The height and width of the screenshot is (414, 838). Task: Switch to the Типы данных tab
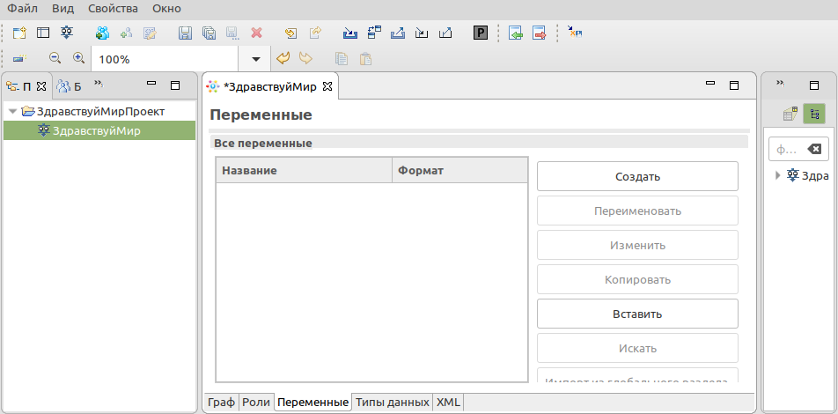(392, 402)
